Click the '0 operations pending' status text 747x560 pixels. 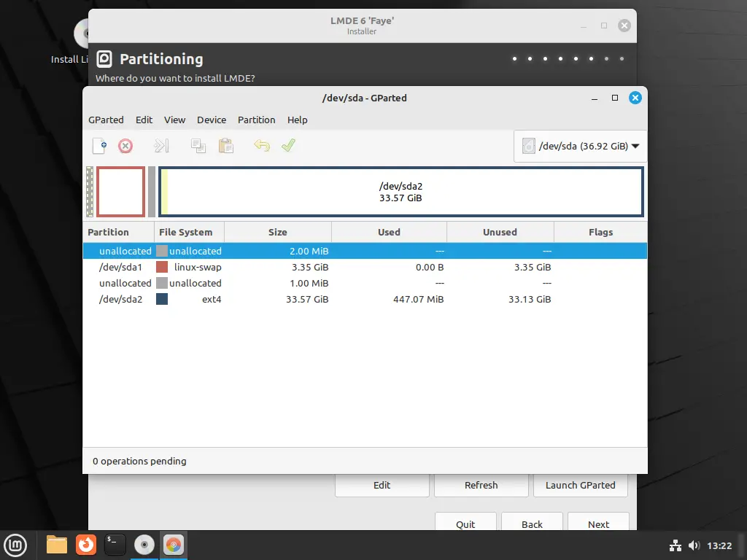point(139,461)
